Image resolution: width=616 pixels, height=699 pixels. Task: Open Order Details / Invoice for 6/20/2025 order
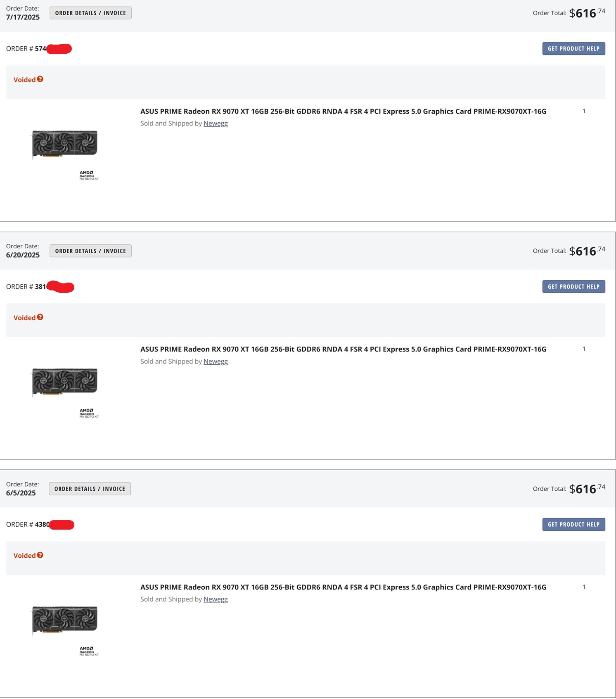point(90,251)
